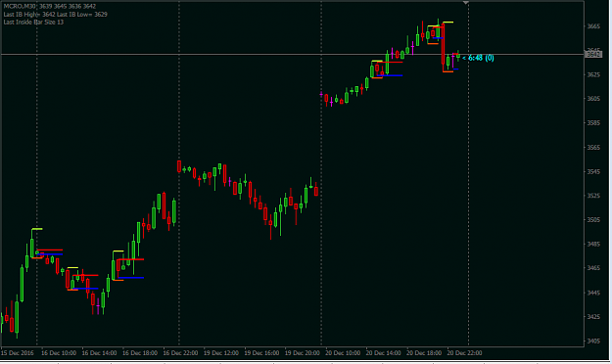Click the 3465 price scale label
612x364 pixels.
[593, 268]
